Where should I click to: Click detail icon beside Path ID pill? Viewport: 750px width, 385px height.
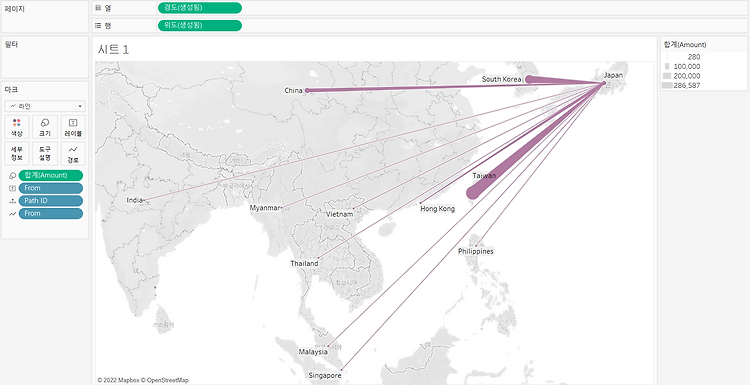point(12,201)
